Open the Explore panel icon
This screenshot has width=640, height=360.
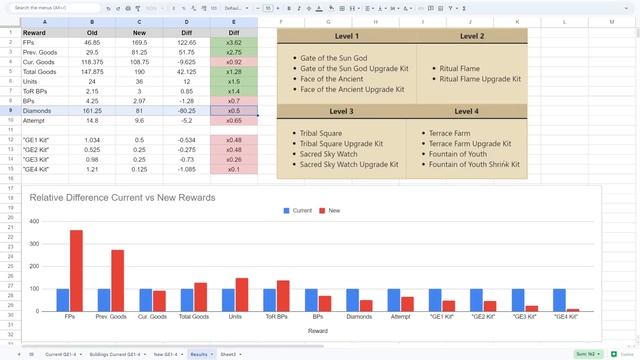point(613,354)
